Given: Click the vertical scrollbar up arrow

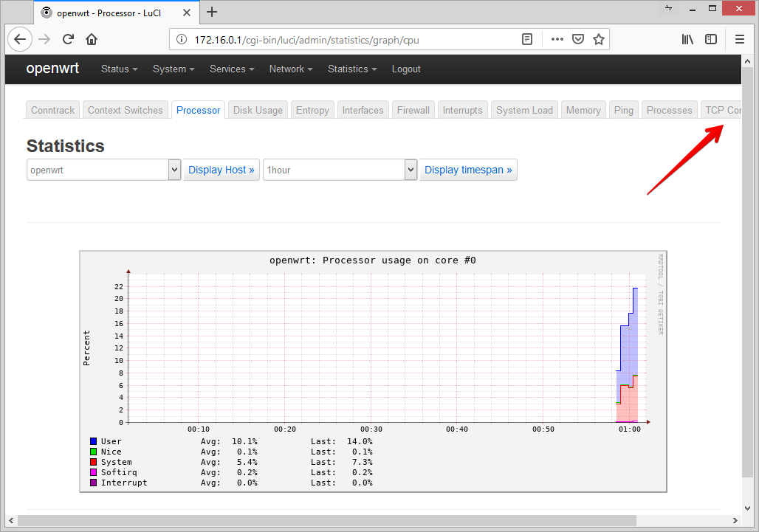Looking at the screenshot, I should [747, 61].
